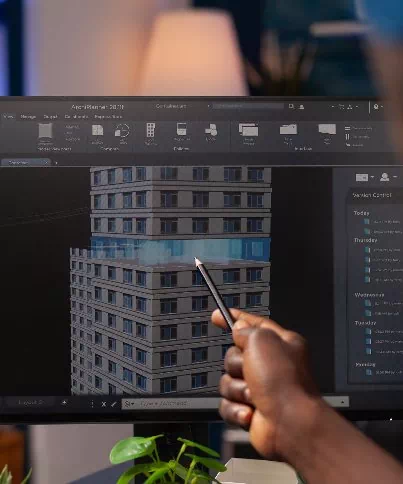
Task: Open the grid-style tool palettes icon
Action: click(x=151, y=130)
